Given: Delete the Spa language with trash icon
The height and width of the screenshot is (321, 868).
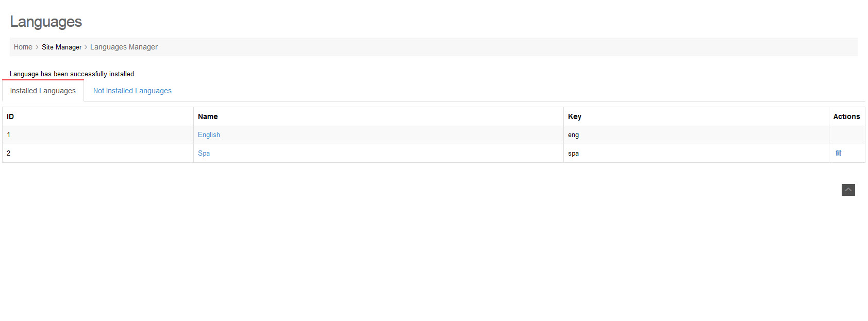Looking at the screenshot, I should (839, 153).
